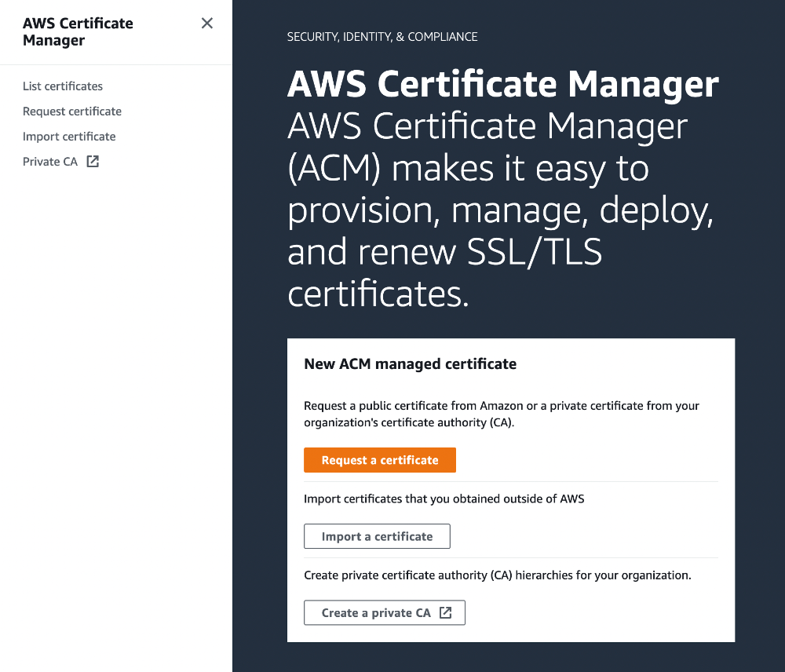785x672 pixels.
Task: Click the bold AWS Certificate Manager page heading
Action: (x=502, y=84)
